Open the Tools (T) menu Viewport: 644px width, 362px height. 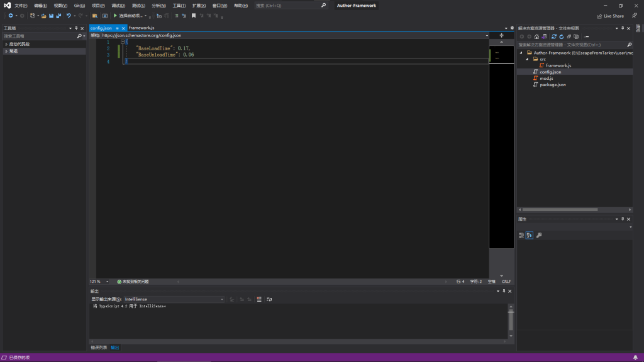click(x=179, y=6)
